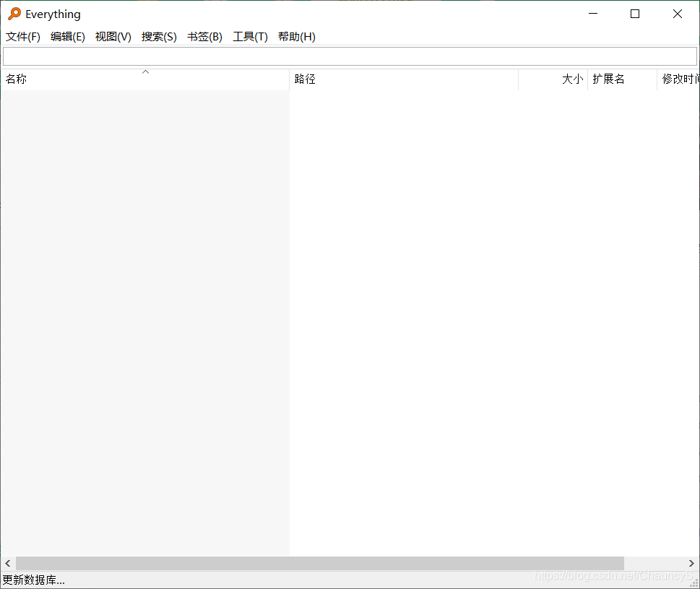Sort results by 大小 column
This screenshot has height=589, width=700.
click(553, 79)
